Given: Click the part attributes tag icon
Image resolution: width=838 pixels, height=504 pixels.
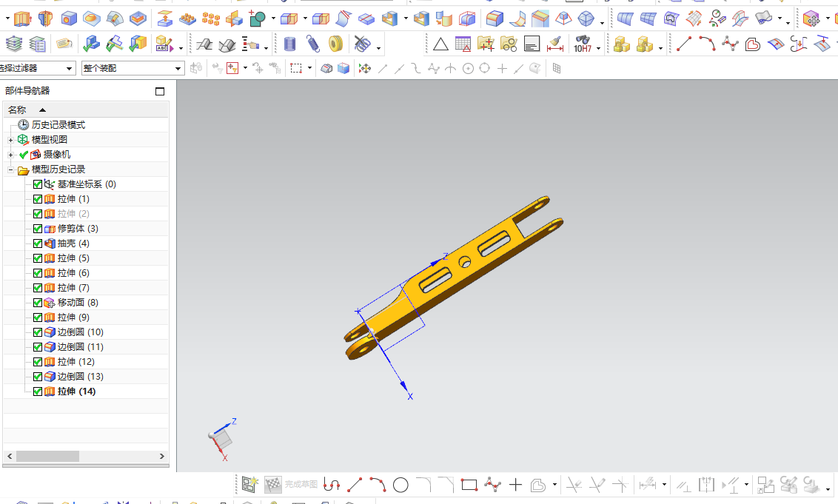Looking at the screenshot, I should [64, 43].
